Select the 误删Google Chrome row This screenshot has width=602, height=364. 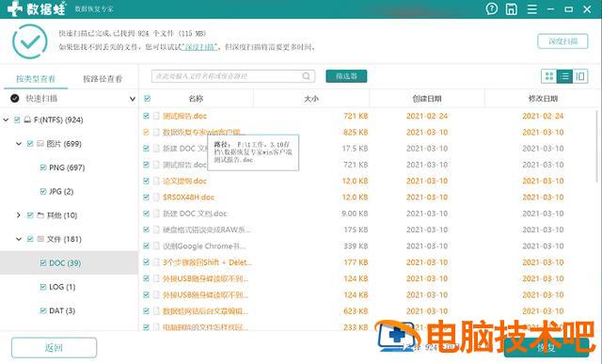[x=369, y=245]
